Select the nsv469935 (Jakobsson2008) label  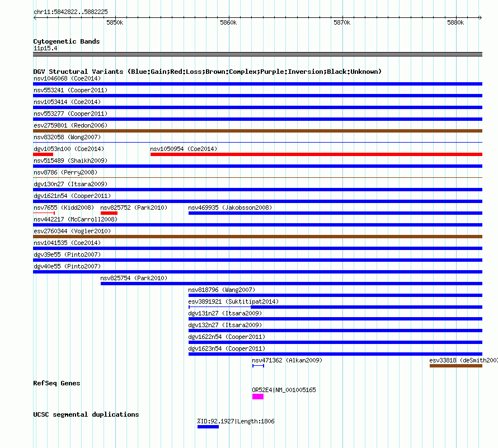(230, 208)
